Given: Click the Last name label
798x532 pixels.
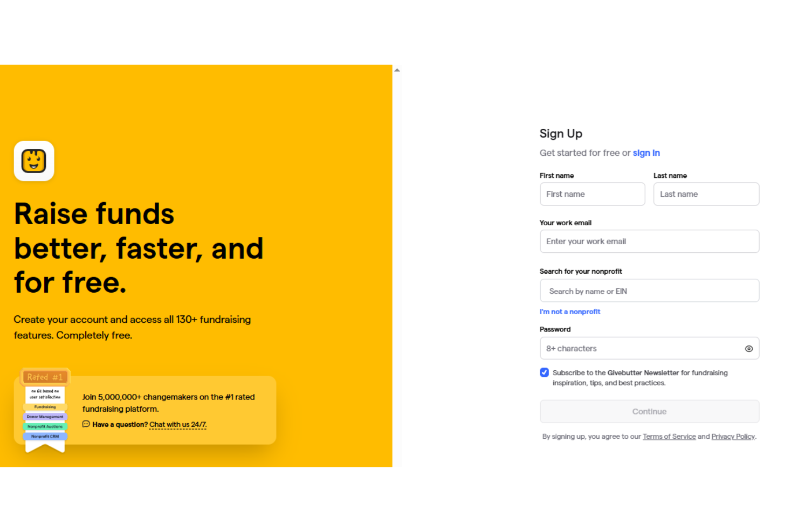Looking at the screenshot, I should [x=670, y=176].
